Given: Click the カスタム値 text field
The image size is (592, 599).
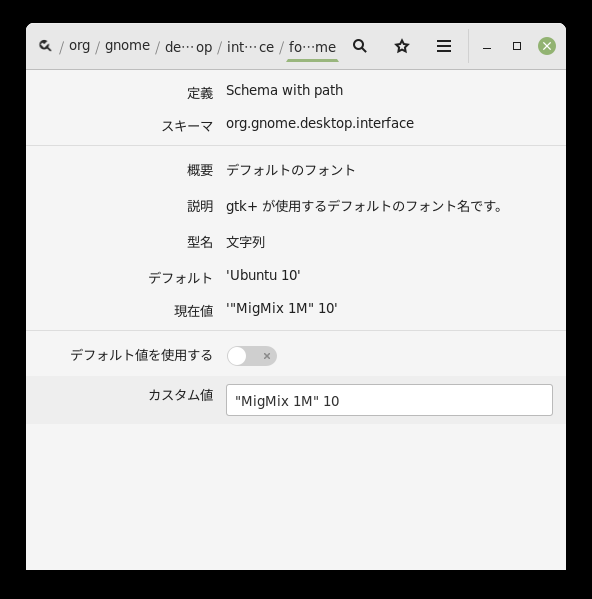Looking at the screenshot, I should (x=389, y=400).
